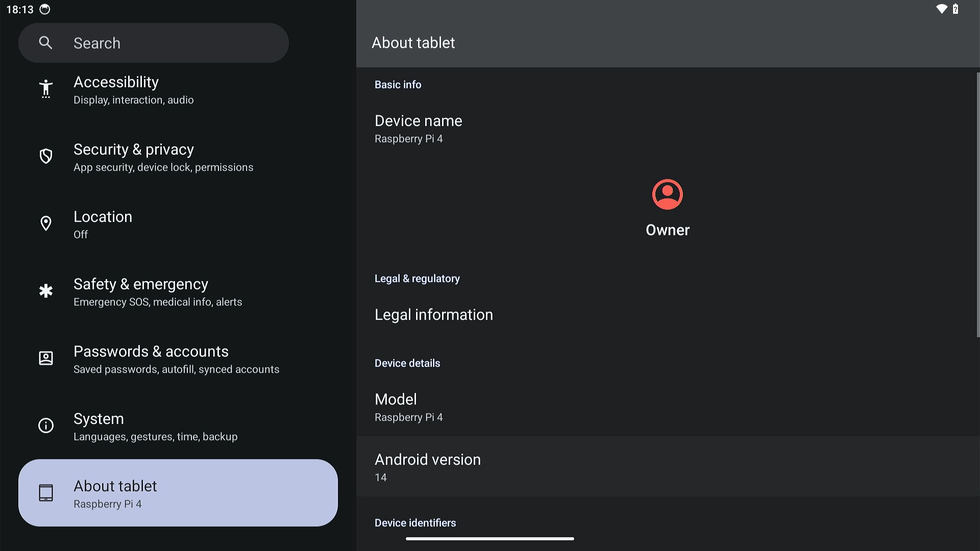Go to Location settings
This screenshot has height=551, width=980.
[178, 224]
